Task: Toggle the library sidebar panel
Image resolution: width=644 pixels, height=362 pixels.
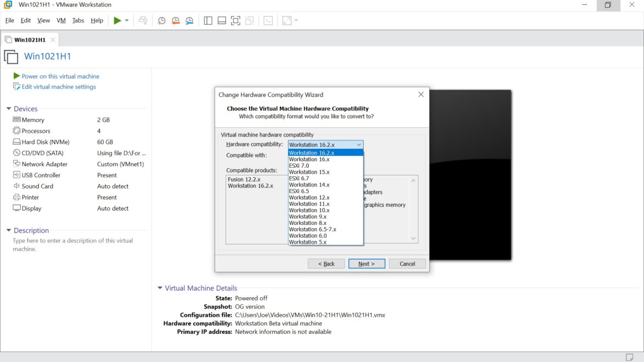Action: coord(208,20)
